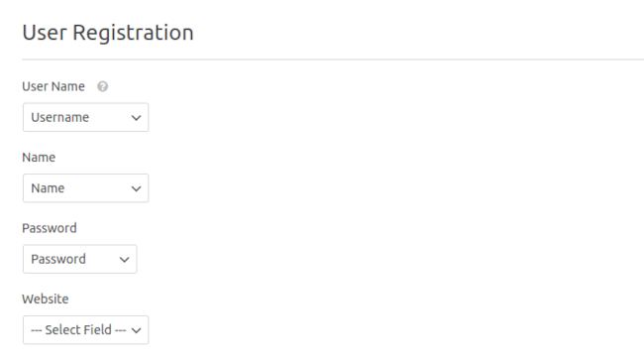
Task: Click the question mark beside User Name
Action: [x=102, y=86]
